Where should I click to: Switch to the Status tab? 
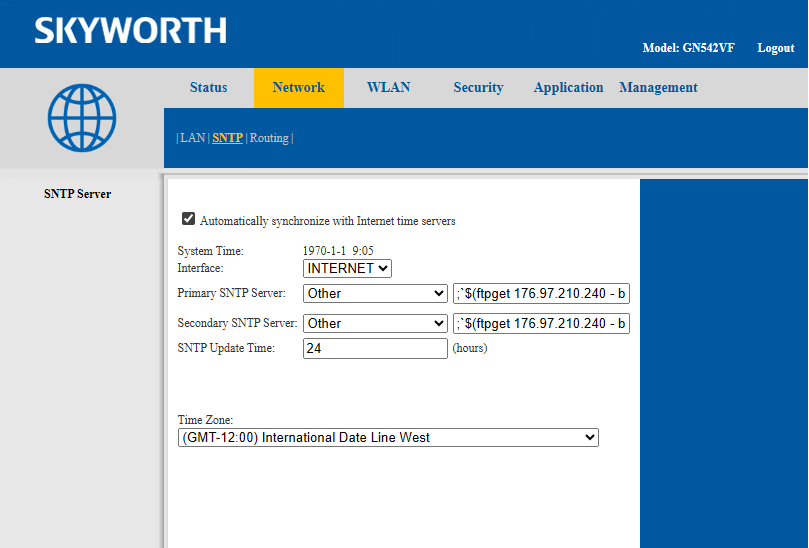point(208,87)
